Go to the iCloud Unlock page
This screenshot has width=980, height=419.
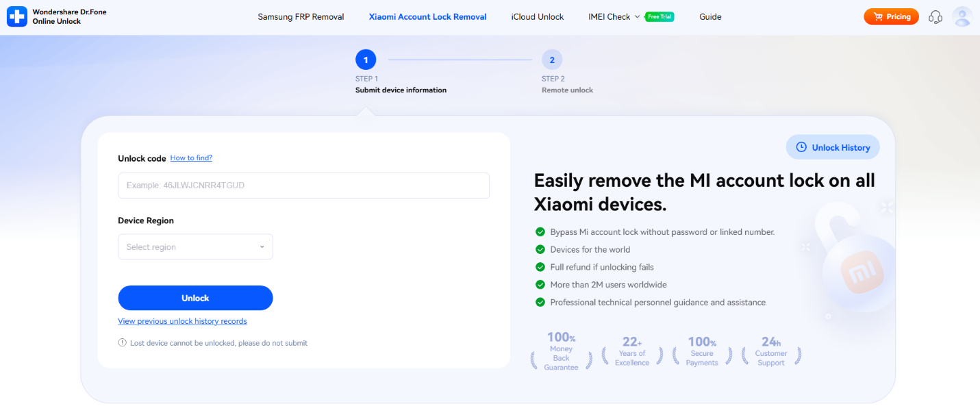(x=538, y=17)
